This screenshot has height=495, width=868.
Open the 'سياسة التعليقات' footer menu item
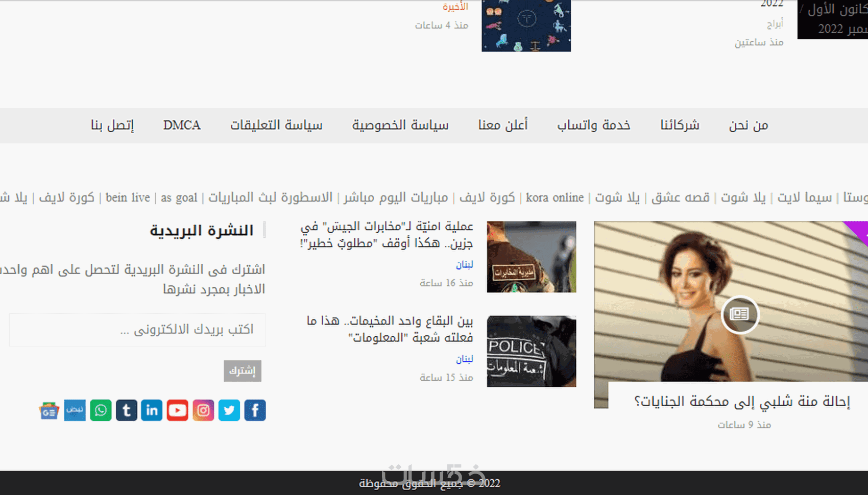point(276,126)
